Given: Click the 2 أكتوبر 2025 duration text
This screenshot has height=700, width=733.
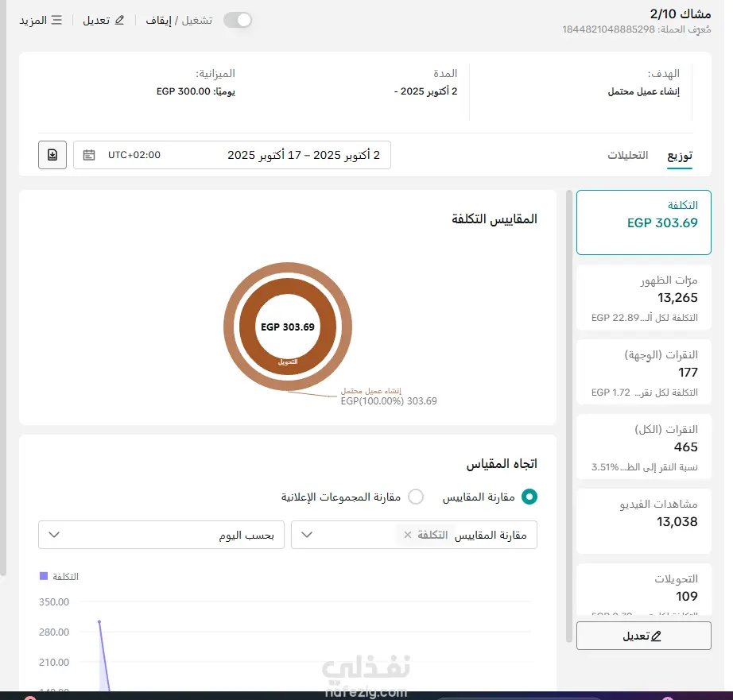Looking at the screenshot, I should coord(425,91).
